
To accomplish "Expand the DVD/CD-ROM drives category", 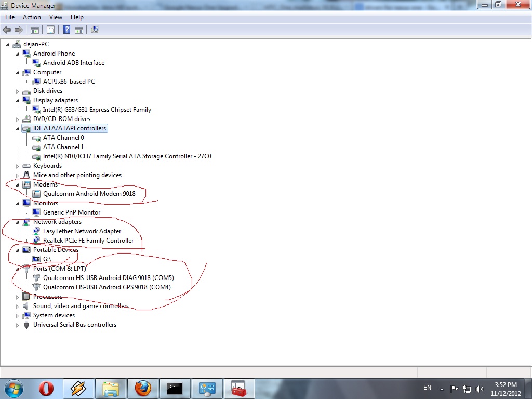I will tap(17, 119).
